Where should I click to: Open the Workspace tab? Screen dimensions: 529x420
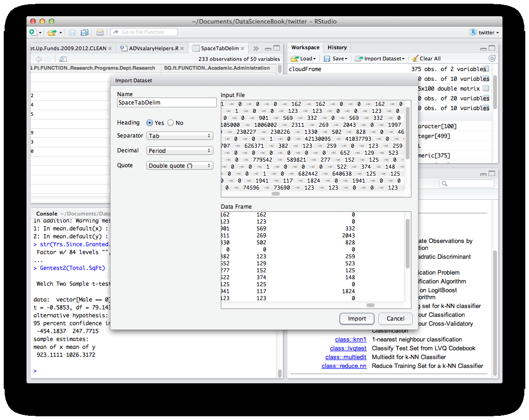(x=305, y=47)
